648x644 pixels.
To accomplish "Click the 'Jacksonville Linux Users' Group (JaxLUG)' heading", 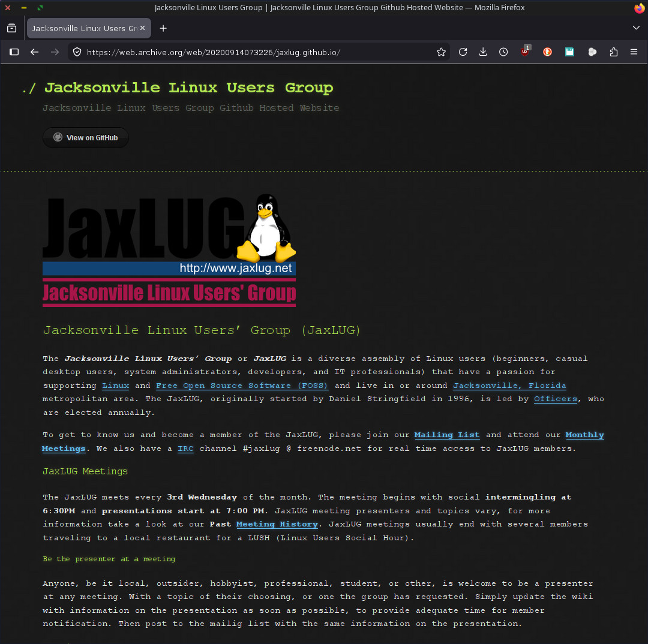I will [x=202, y=330].
